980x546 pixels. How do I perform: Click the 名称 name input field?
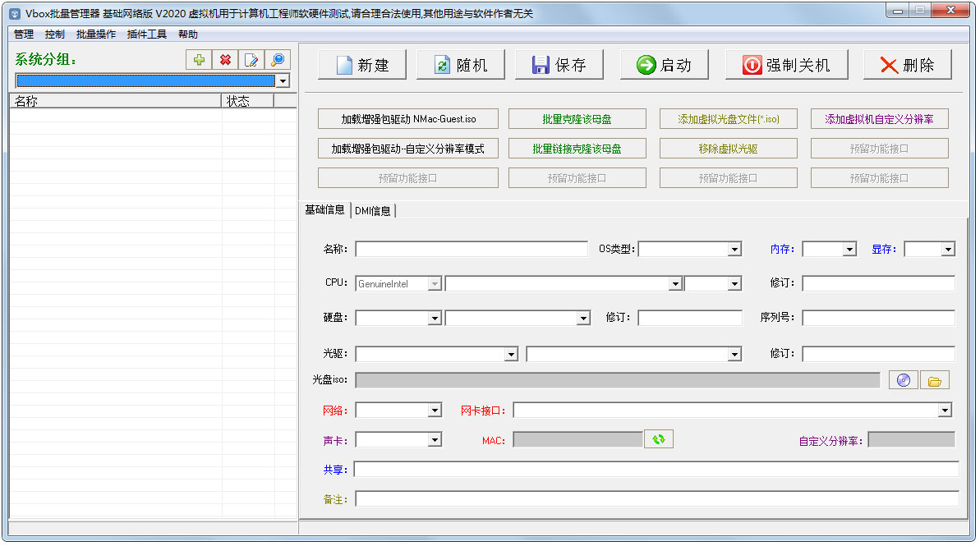point(471,250)
